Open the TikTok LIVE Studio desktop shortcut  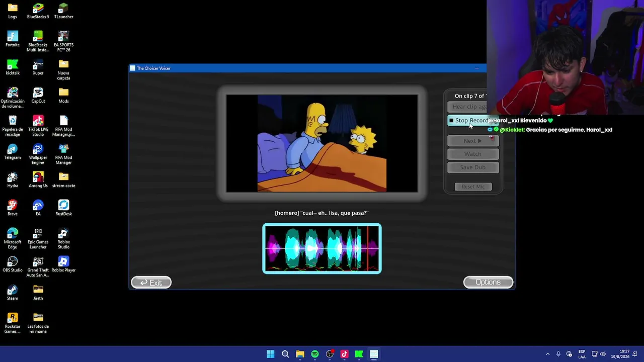coord(38,126)
